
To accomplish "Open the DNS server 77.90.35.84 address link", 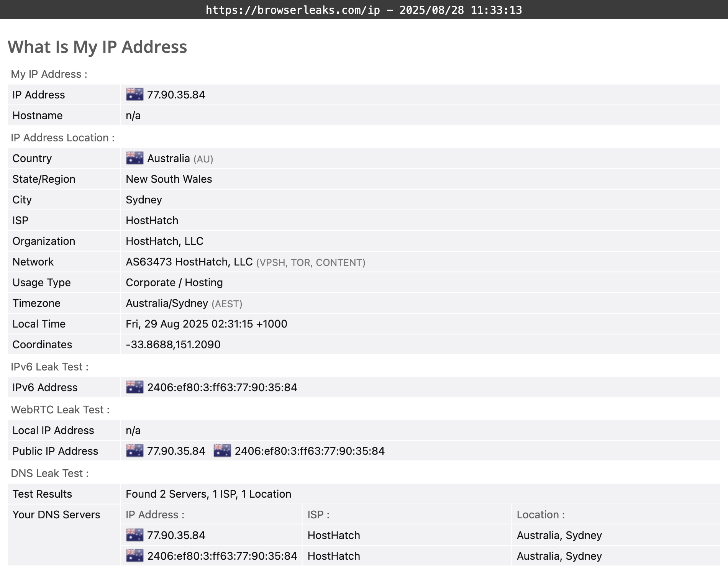I will (176, 535).
